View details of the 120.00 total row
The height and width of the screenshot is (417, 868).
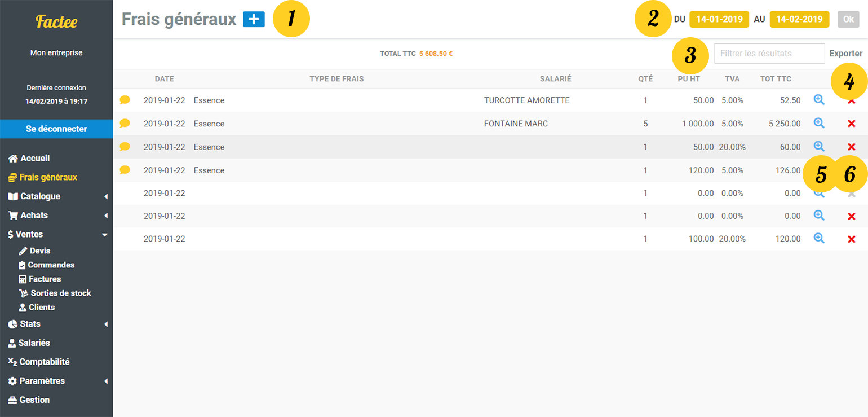click(x=819, y=238)
